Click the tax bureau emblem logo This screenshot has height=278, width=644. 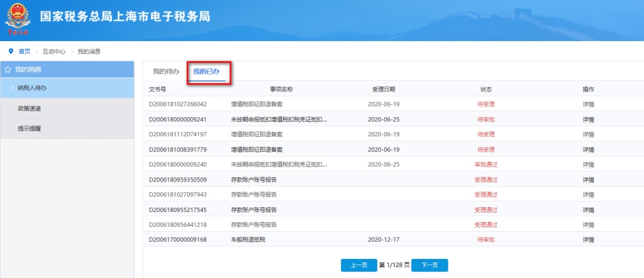tap(17, 19)
